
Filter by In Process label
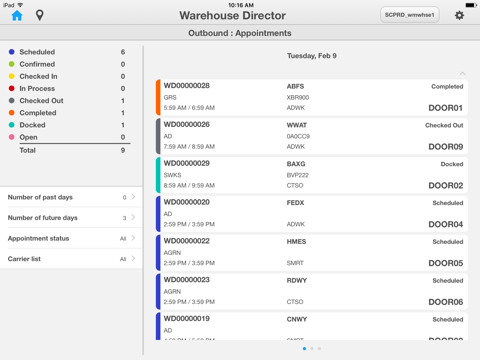point(37,88)
